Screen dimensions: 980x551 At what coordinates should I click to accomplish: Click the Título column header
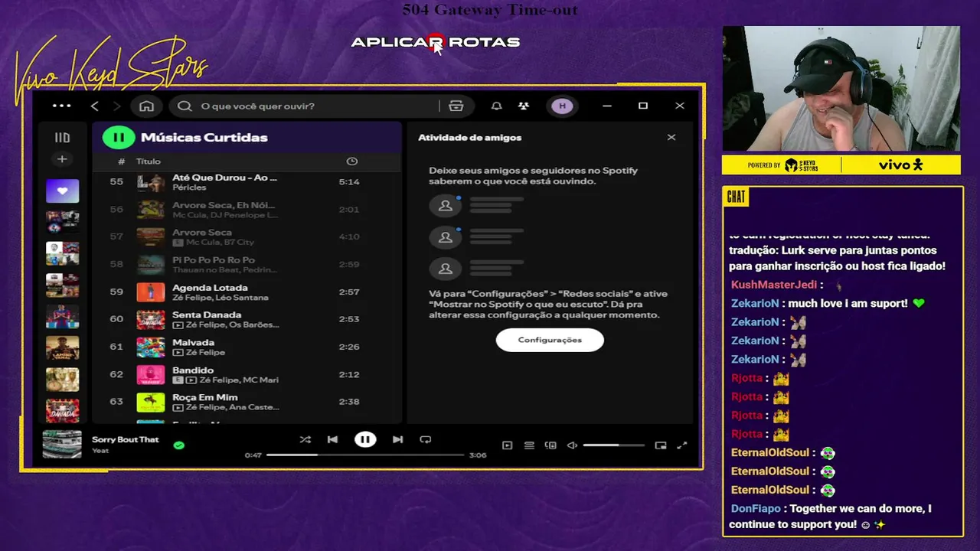149,161
